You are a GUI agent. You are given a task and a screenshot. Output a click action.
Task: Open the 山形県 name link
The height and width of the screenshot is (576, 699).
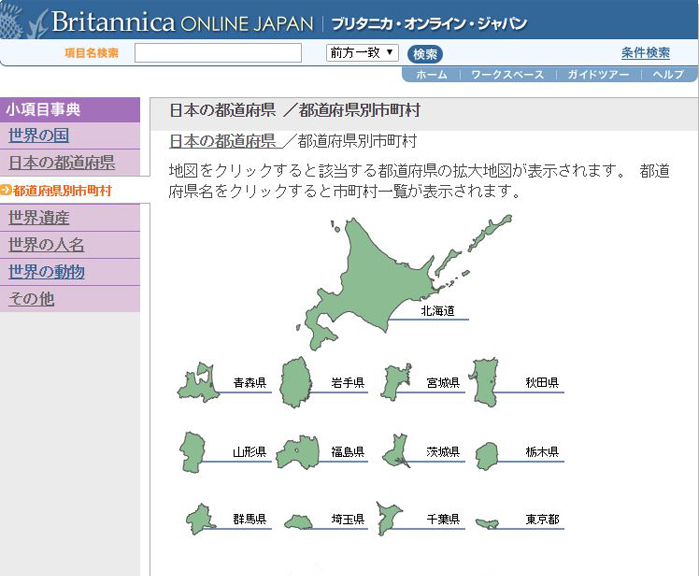pyautogui.click(x=250, y=452)
